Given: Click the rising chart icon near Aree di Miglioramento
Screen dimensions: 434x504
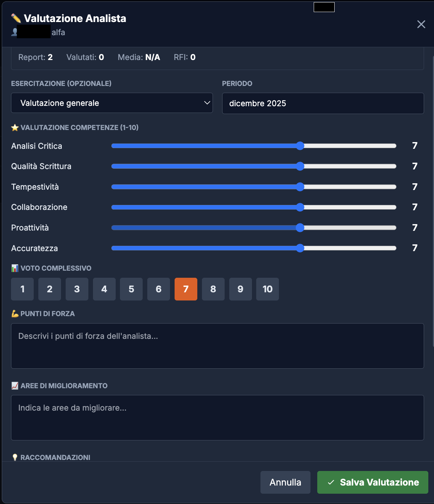Looking at the screenshot, I should (x=15, y=385).
